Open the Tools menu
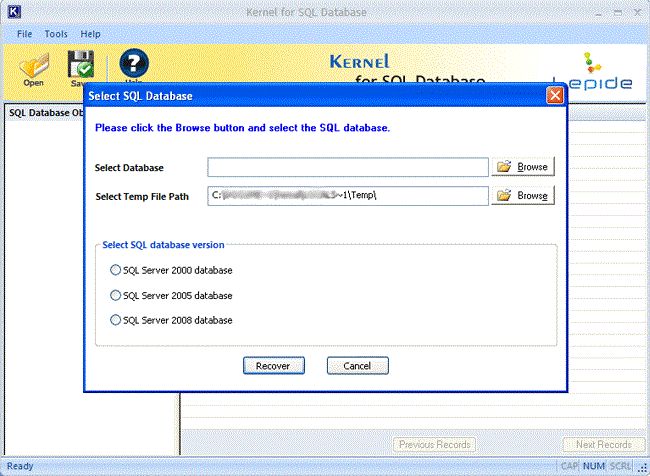This screenshot has height=476, width=650. [56, 34]
